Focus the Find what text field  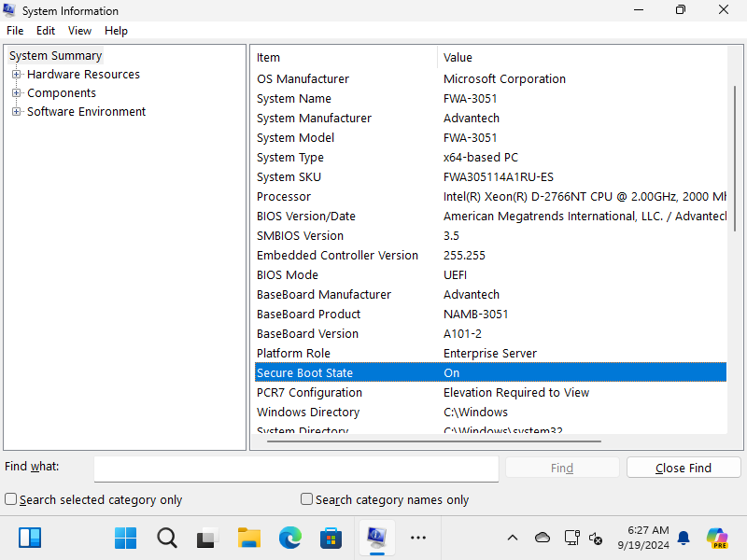click(296, 469)
